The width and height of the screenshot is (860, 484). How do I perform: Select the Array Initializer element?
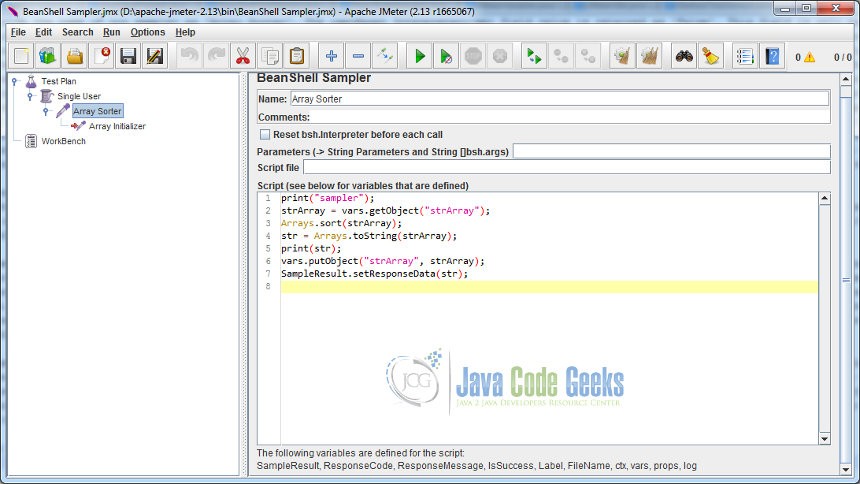(117, 126)
